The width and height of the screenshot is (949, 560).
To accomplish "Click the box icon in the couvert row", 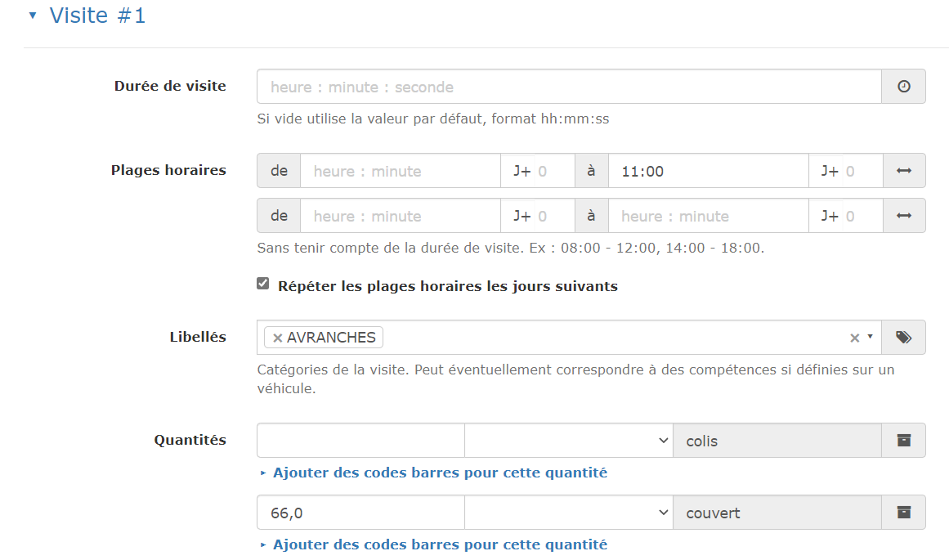I will click(903, 513).
